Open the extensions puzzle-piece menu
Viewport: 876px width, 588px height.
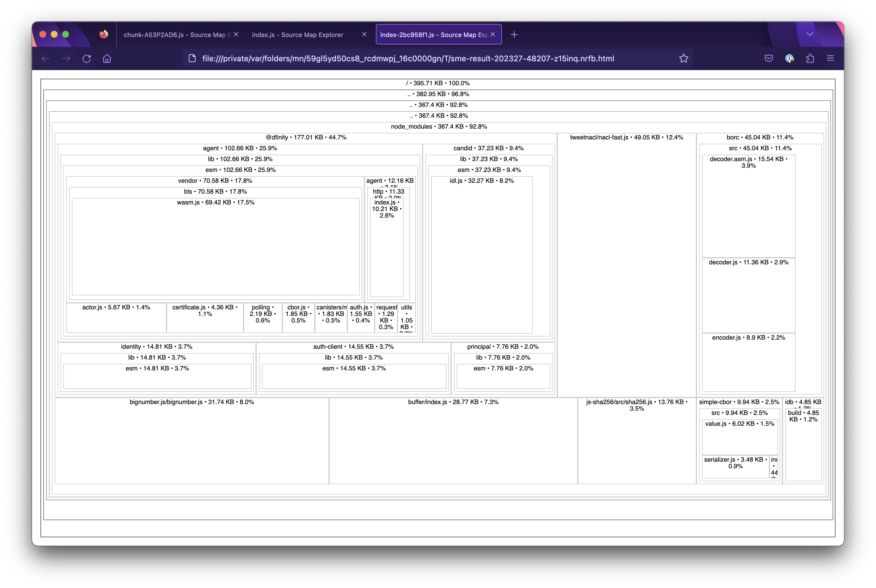810,58
